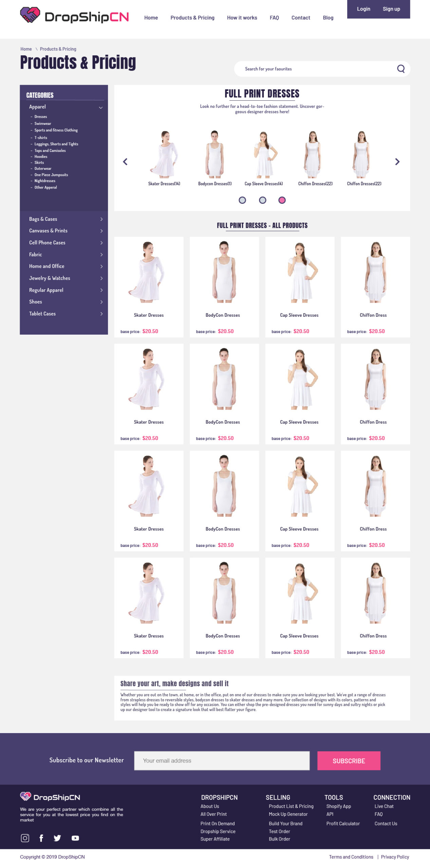Click the DropShipCN header logo
This screenshot has height=868, width=430.
point(74,16)
